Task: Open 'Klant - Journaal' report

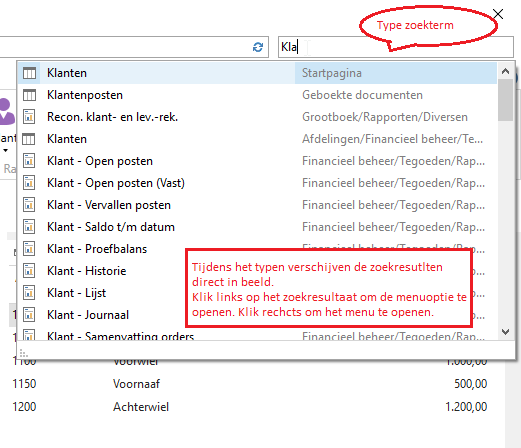Action: click(88, 315)
